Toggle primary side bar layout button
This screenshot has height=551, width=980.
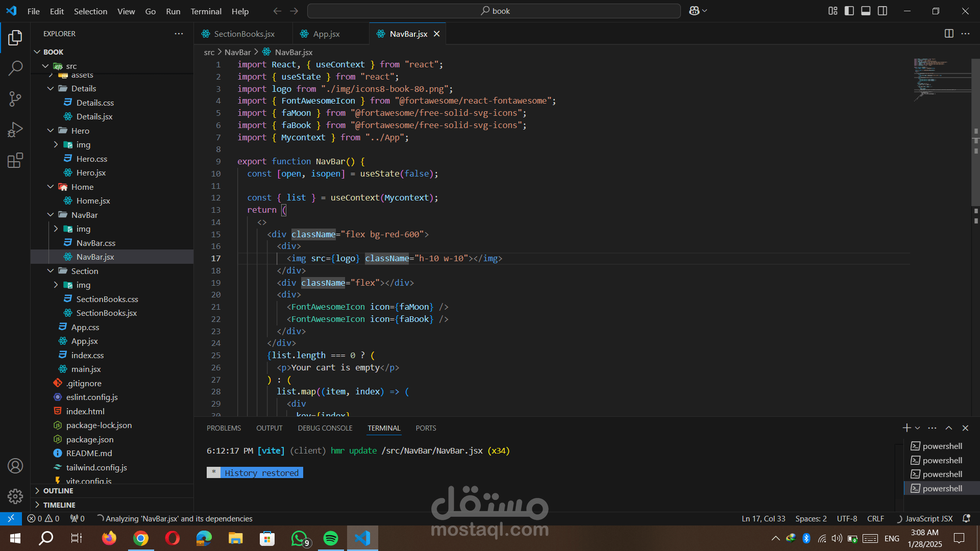(x=849, y=11)
